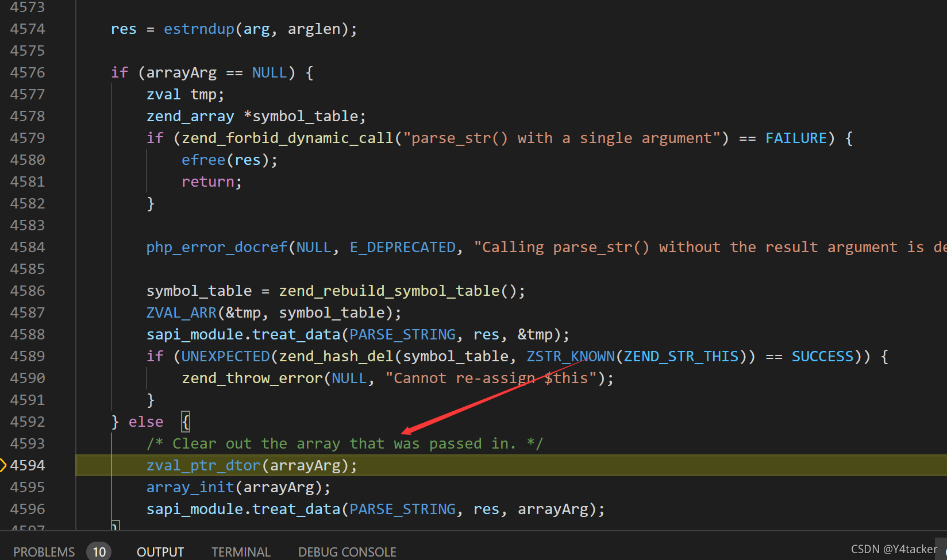Click ZEND_STR_THIS identifier
Image resolution: width=947 pixels, height=560 pixels.
tap(681, 357)
